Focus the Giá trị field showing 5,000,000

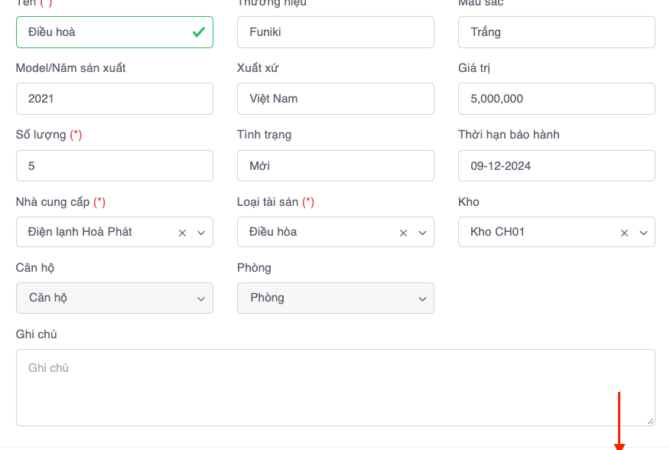click(556, 99)
